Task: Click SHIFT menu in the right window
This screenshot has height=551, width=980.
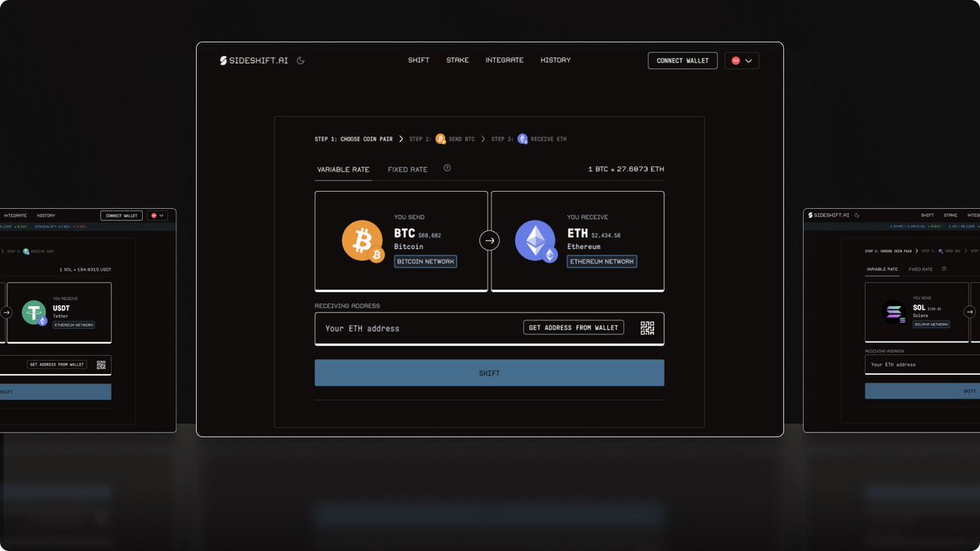Action: (927, 216)
